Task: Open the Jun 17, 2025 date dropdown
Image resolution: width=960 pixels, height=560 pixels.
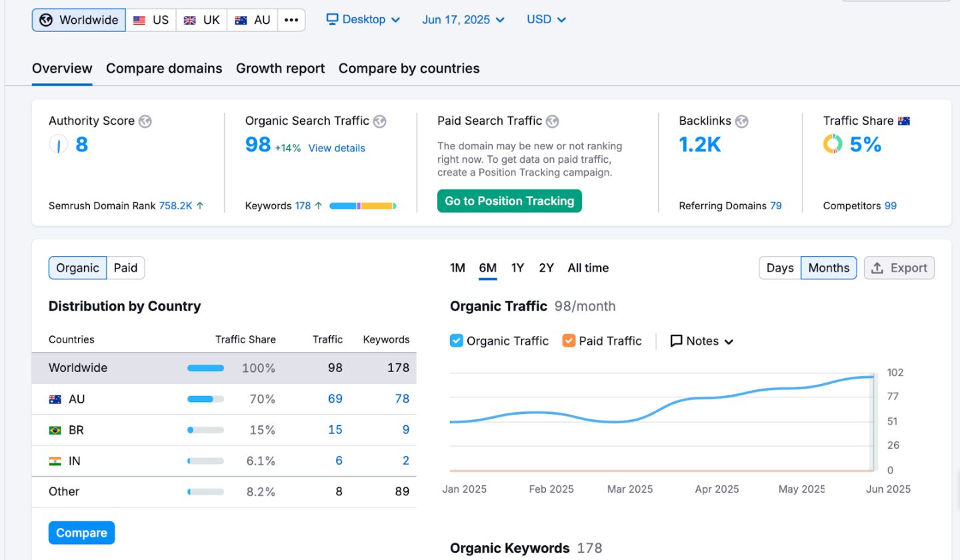Action: click(463, 19)
